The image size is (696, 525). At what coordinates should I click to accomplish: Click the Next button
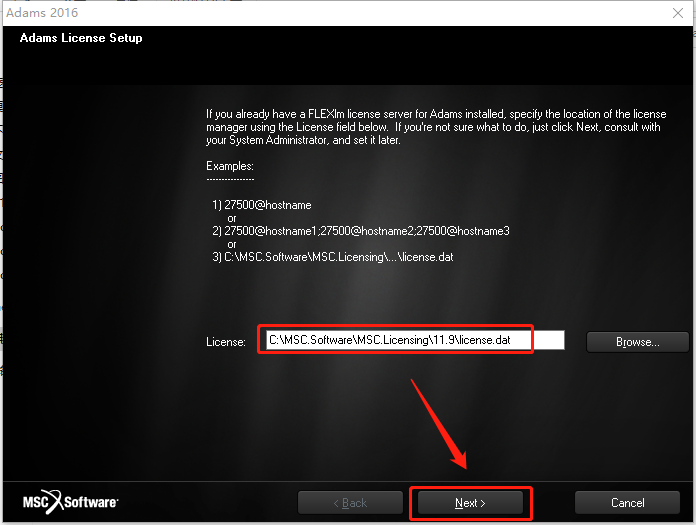coord(471,503)
